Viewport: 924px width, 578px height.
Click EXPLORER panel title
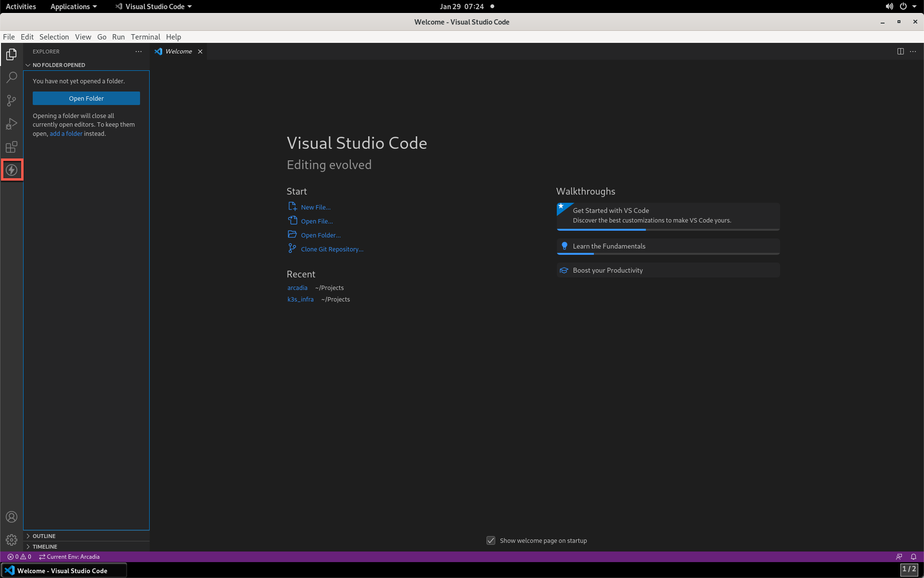click(46, 52)
